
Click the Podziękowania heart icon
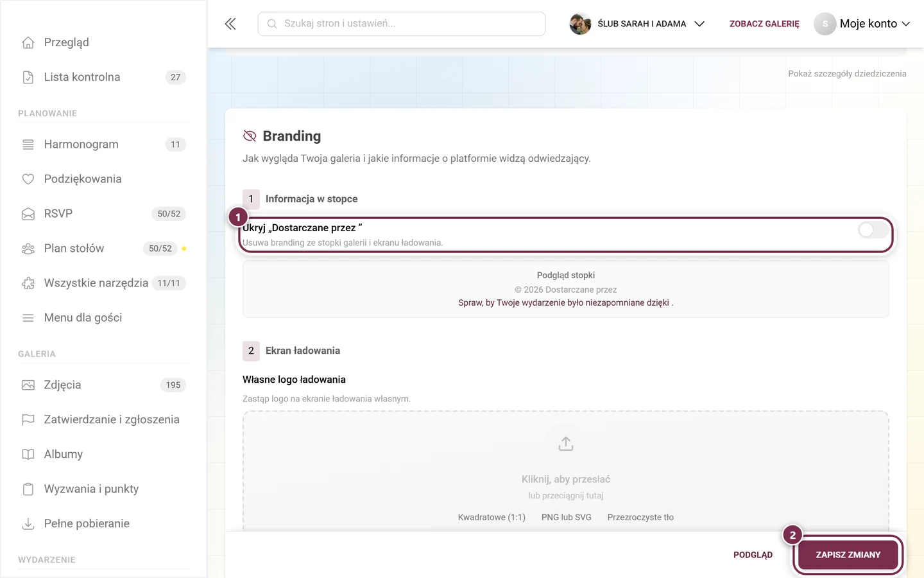click(x=28, y=179)
